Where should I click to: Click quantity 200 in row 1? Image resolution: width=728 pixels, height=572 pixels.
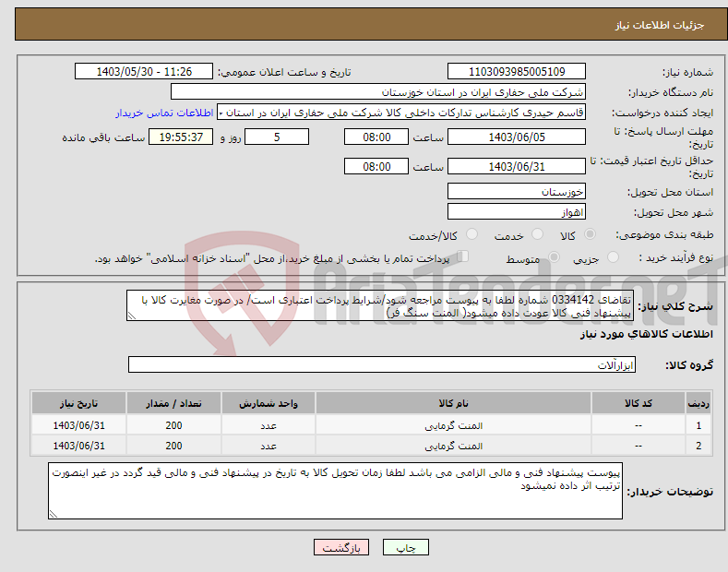(x=173, y=425)
